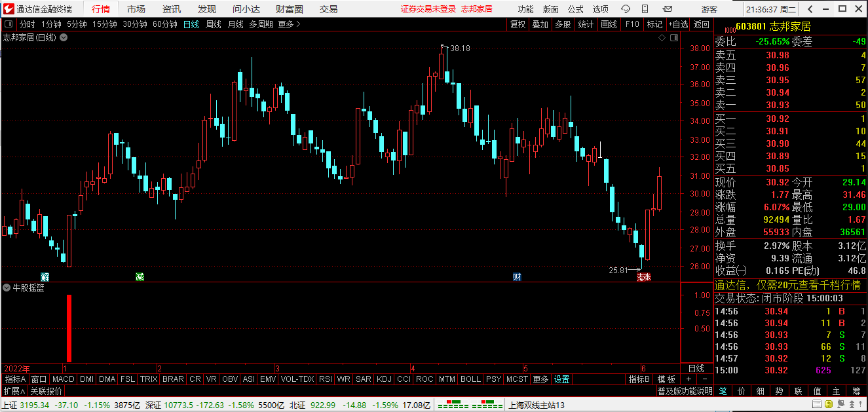Click the 财 marker below the chart
This screenshot has height=412, width=868.
pyautogui.click(x=517, y=277)
